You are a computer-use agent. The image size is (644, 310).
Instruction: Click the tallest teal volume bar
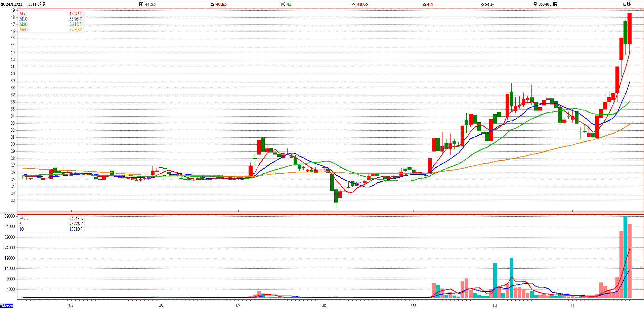coord(625,257)
